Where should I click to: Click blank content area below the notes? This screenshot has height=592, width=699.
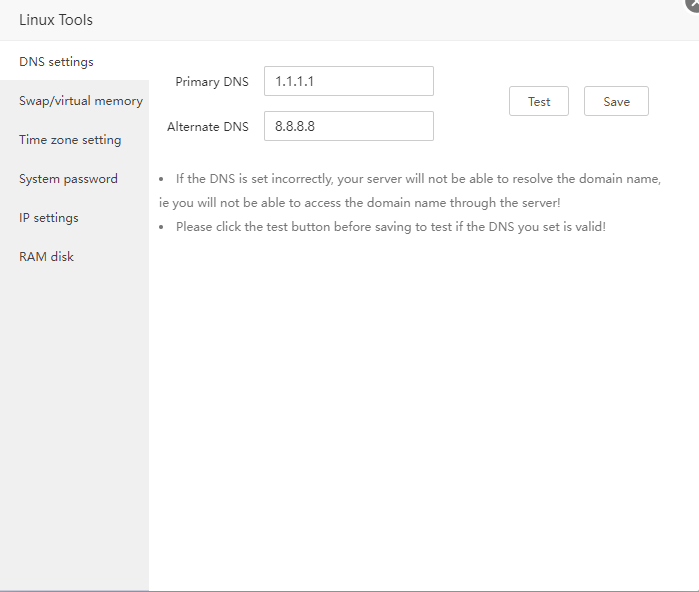(x=420, y=400)
